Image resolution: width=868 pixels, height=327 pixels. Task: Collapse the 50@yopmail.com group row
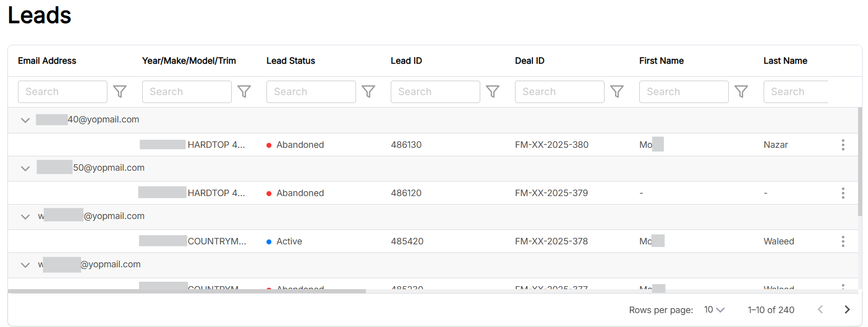coord(25,168)
